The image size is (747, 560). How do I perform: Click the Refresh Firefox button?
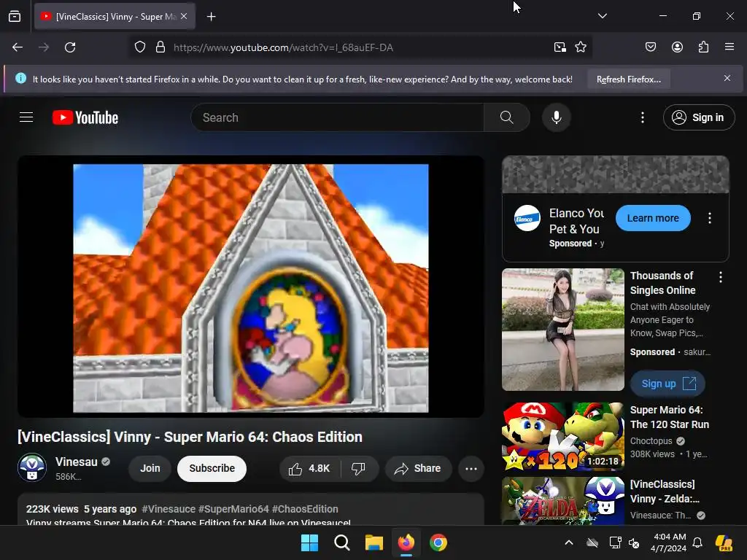point(628,79)
